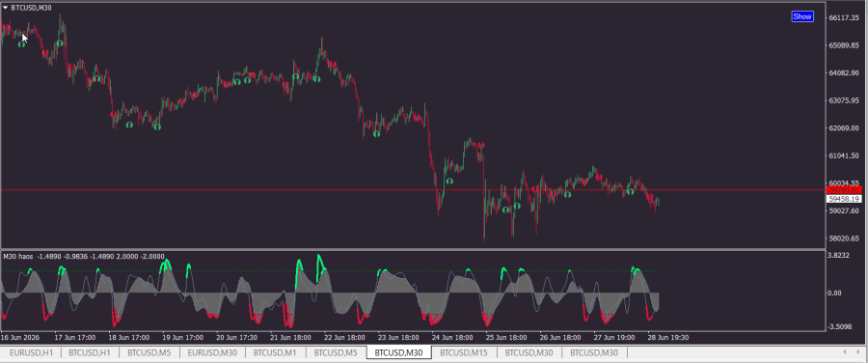Screen dimensions: 868x363
Task: Click the currently active BTCUSD,M30 tab
Action: 399,352
